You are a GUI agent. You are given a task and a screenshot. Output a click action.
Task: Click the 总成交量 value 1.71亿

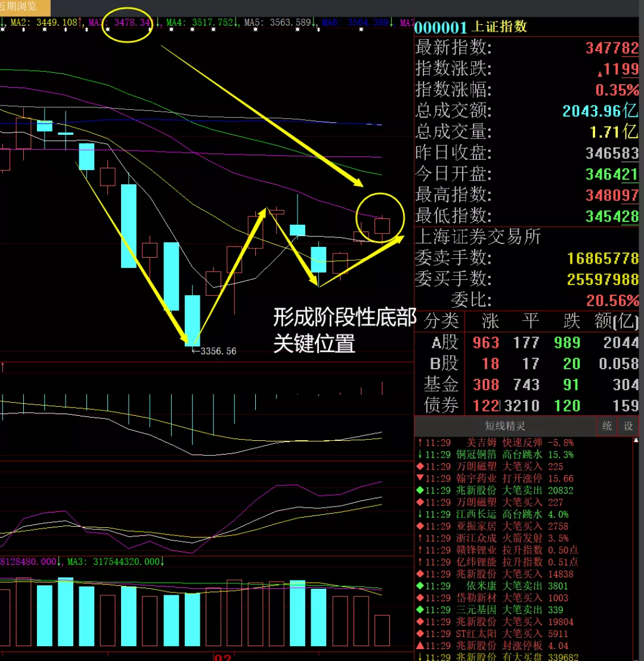pos(614,132)
